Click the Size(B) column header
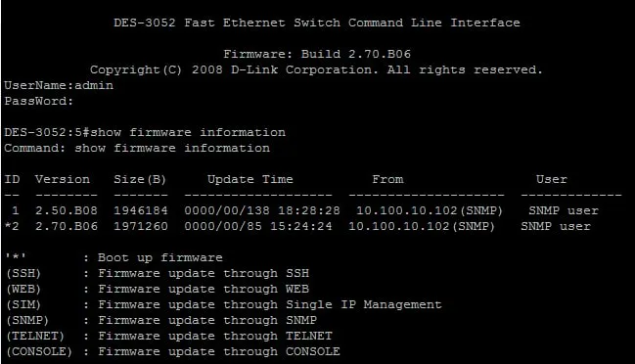The height and width of the screenshot is (364, 635). pyautogui.click(x=140, y=179)
